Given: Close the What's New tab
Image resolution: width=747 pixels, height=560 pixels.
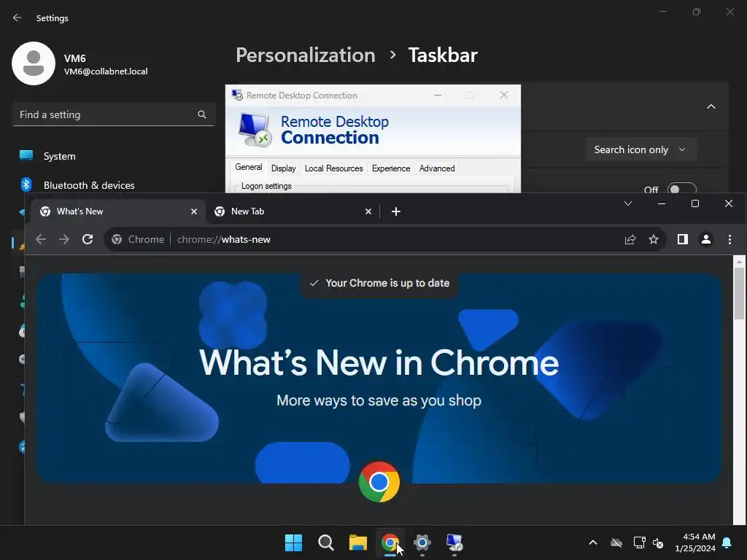Looking at the screenshot, I should tap(194, 211).
